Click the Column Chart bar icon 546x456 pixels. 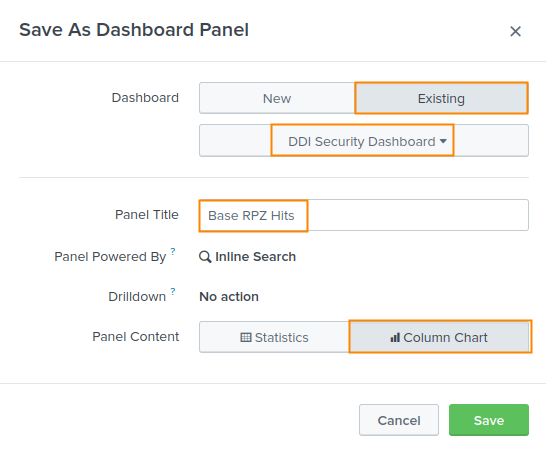pos(395,337)
